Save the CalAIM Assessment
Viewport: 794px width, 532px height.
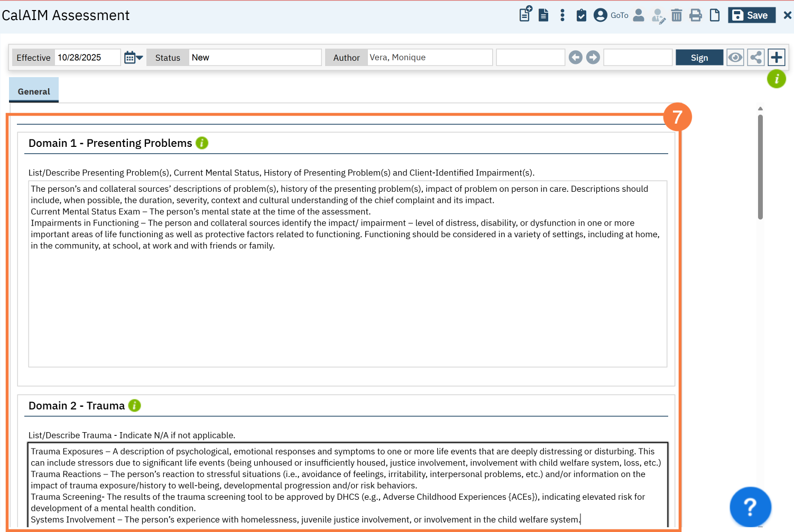click(x=751, y=15)
